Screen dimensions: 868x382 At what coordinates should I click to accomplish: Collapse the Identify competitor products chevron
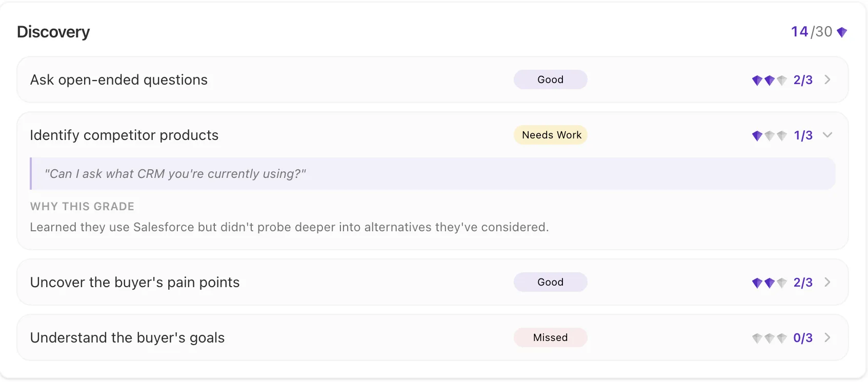point(827,135)
